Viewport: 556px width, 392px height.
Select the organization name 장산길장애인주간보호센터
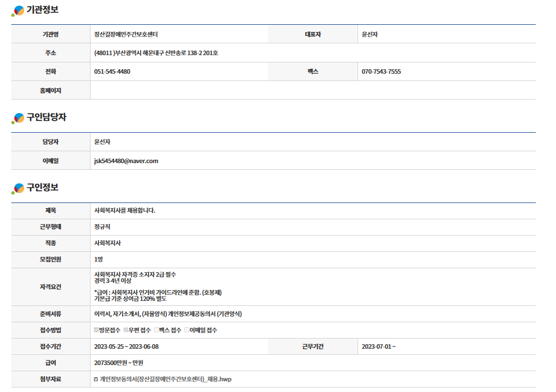130,35
